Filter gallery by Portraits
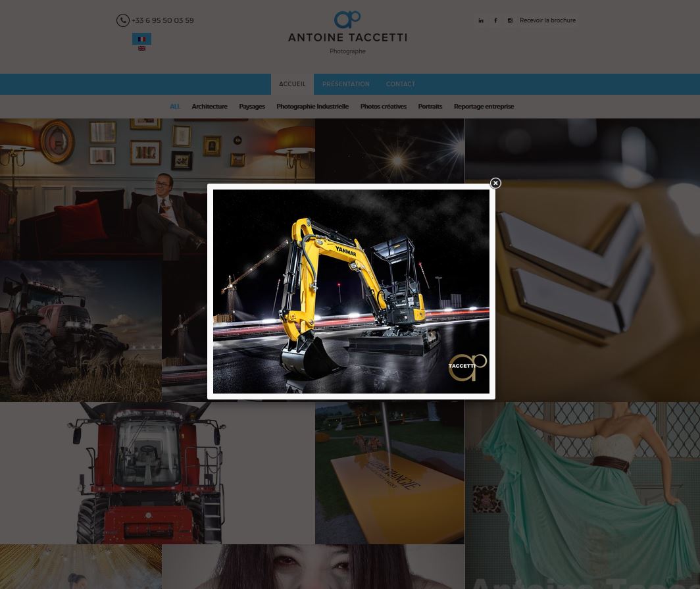Screen dimensions: 700x589 [x=430, y=106]
